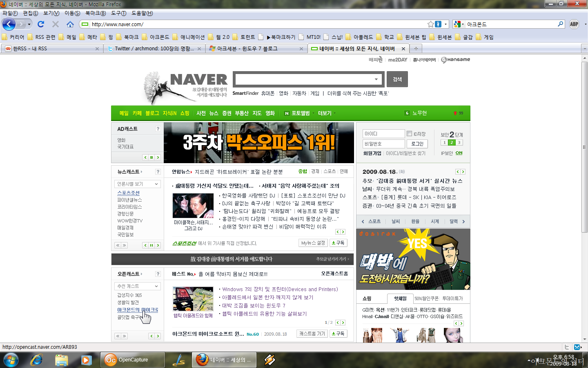Open the RSS 관련 bookmark folder
This screenshot has height=368, width=588.
tap(41, 37)
